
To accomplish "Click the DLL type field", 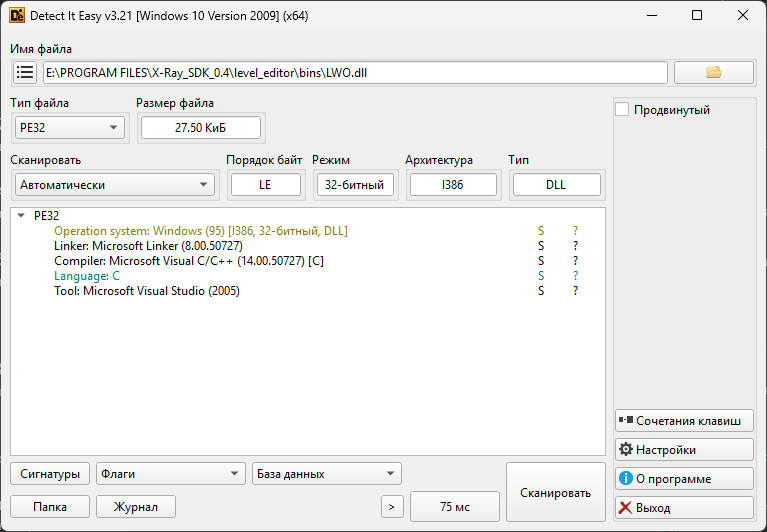I will point(557,185).
